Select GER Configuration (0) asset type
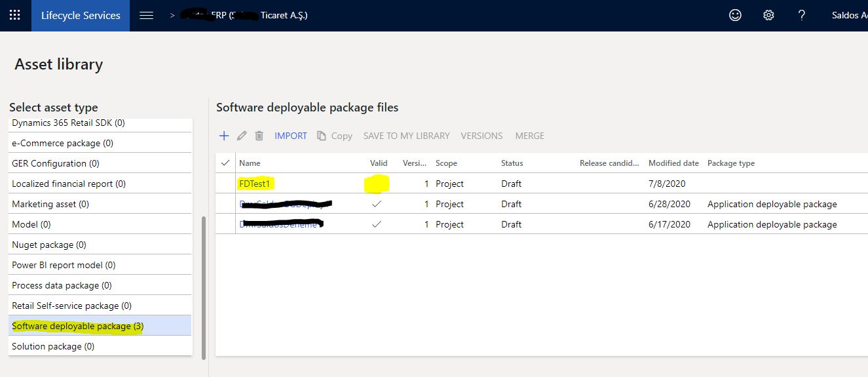Image resolution: width=868 pixels, height=377 pixels. click(100, 163)
